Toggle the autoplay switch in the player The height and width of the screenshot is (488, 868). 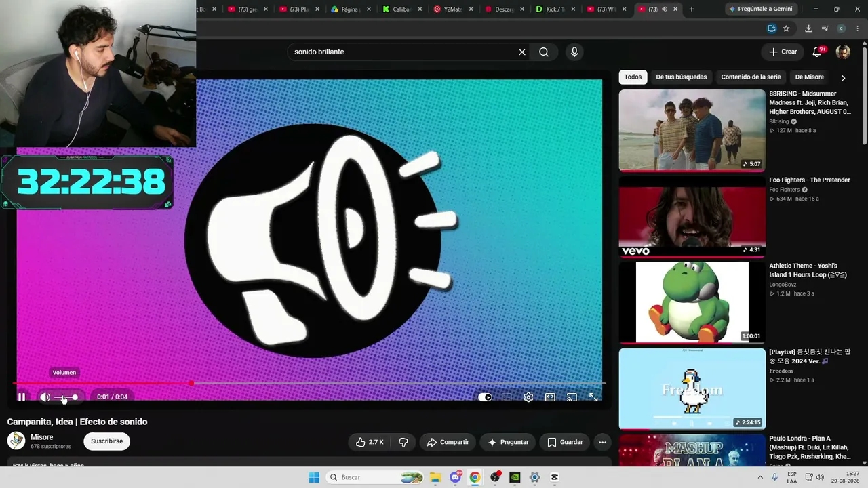point(485,397)
